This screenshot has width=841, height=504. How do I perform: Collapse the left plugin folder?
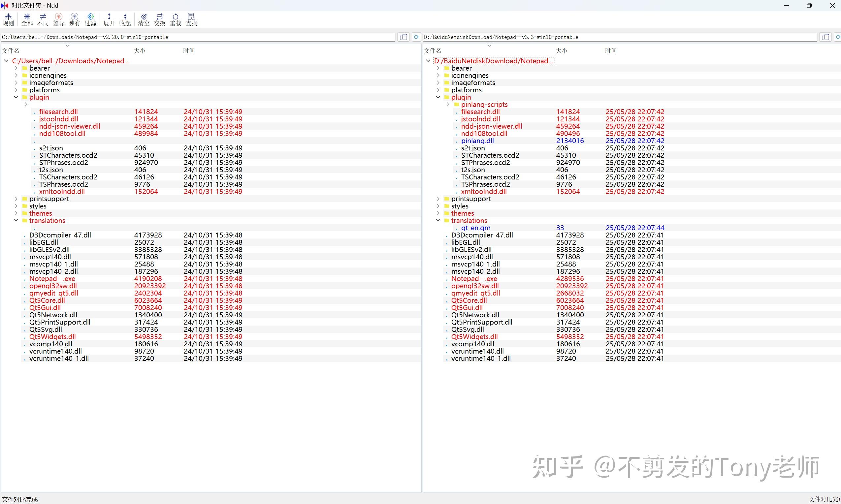click(x=16, y=97)
